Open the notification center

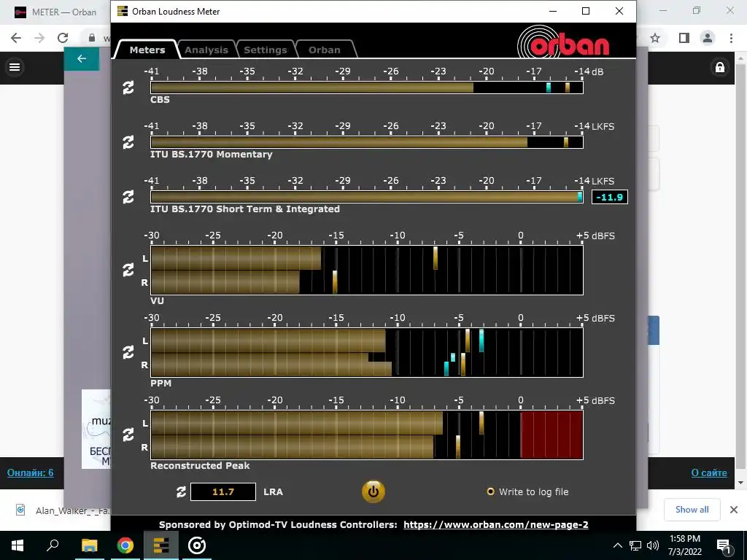pos(724,545)
